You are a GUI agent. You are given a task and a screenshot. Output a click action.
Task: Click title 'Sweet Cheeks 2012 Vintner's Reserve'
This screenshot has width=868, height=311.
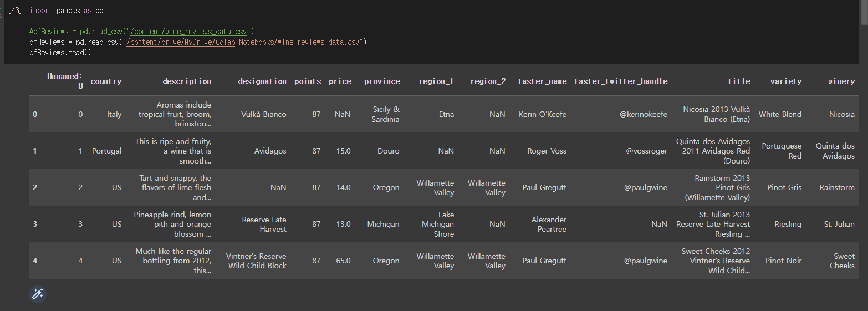[716, 261]
